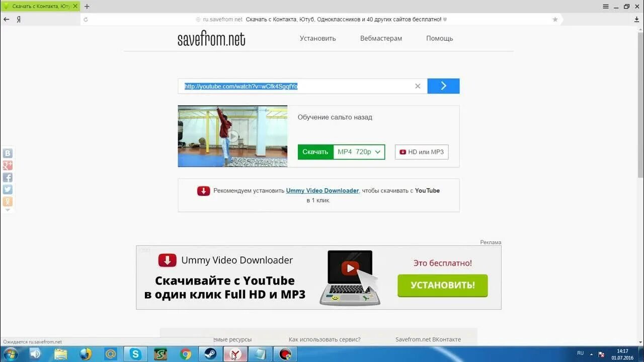Viewport: 644px width, 362px height.
Task: Open Yandex Browser taskbar icon
Action: pos(235,354)
